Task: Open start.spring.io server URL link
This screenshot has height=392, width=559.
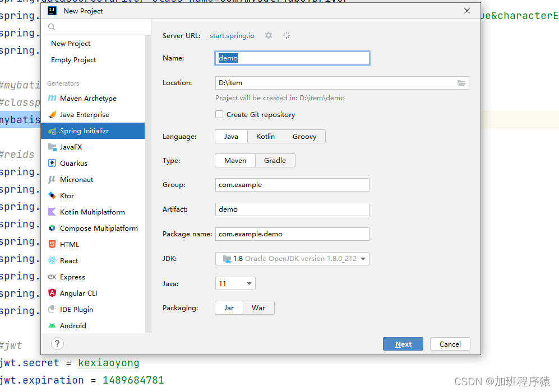Action: pos(232,36)
